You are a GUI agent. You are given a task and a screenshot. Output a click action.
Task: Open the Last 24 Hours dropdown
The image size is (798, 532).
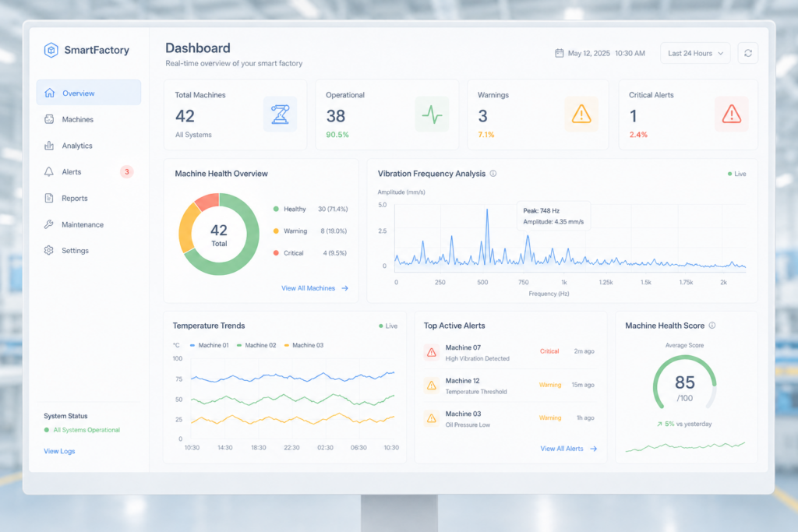click(695, 53)
